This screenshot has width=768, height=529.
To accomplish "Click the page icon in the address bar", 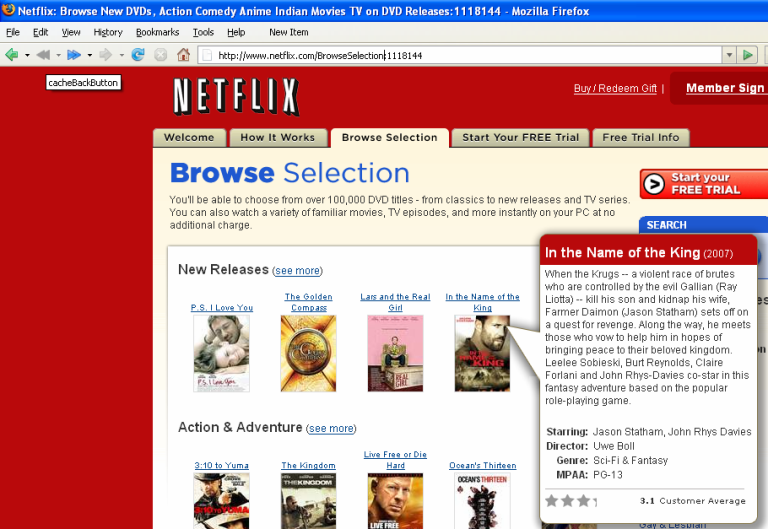I will click(207, 55).
